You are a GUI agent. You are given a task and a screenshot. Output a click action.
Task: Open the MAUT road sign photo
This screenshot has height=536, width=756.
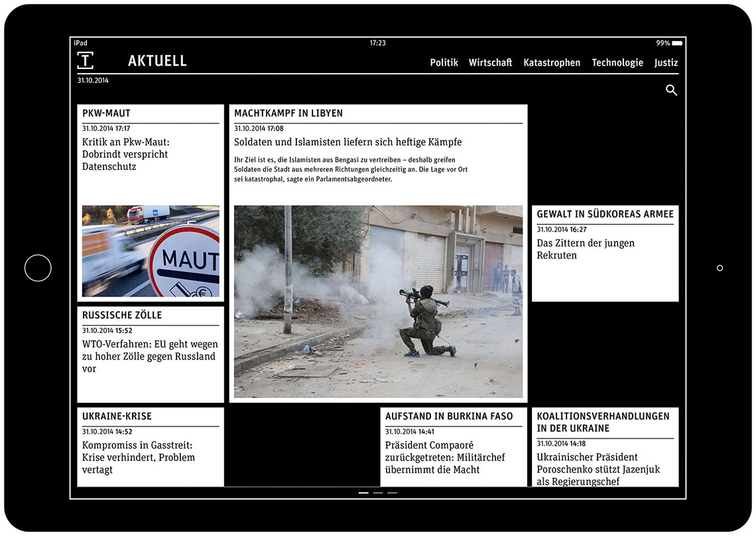[151, 251]
